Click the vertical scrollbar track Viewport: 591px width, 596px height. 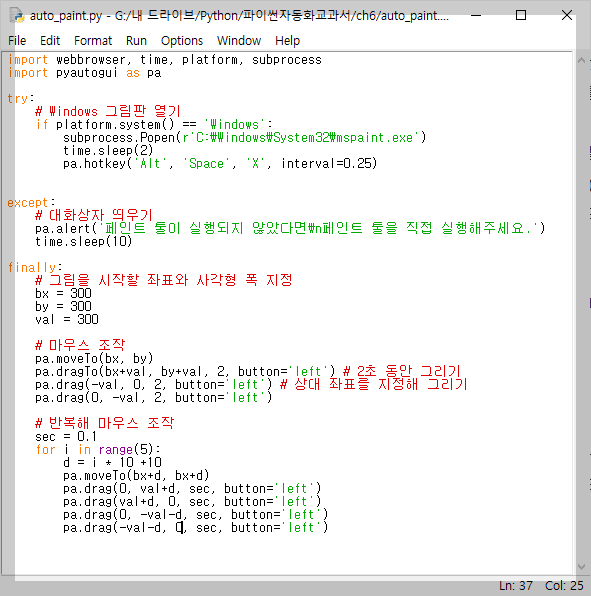581,313
